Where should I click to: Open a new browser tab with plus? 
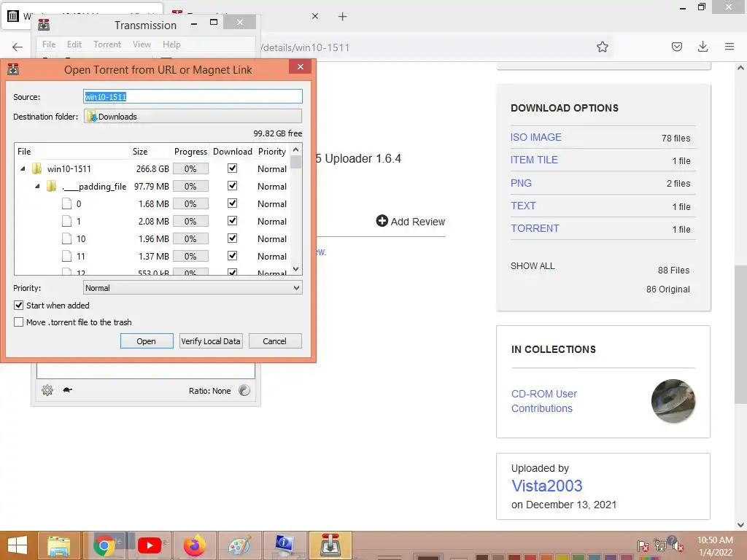click(343, 17)
